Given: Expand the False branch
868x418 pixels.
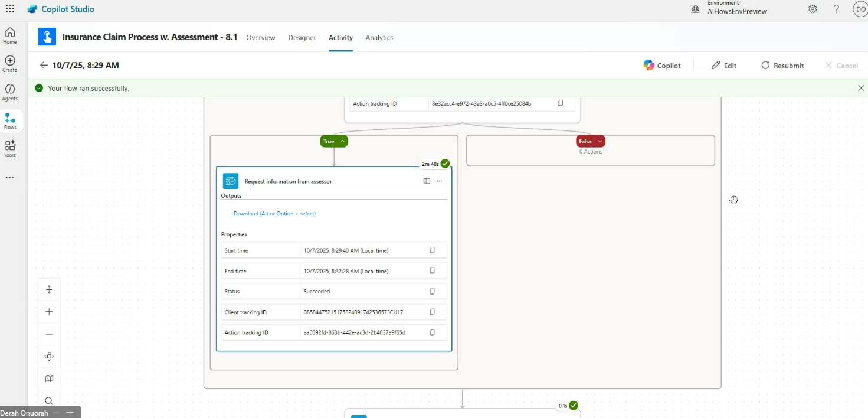Looking at the screenshot, I should (x=600, y=142).
